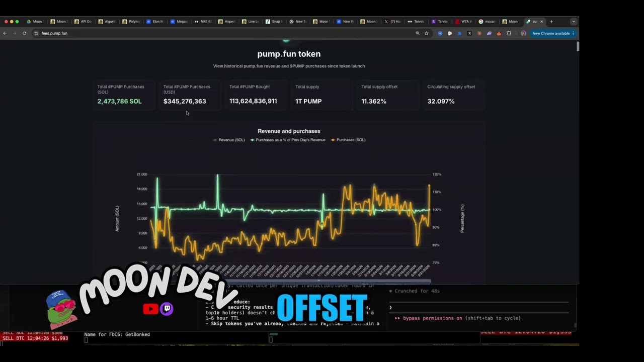Switch to the API Docs tab
The width and height of the screenshot is (644, 362).
pos(83,22)
